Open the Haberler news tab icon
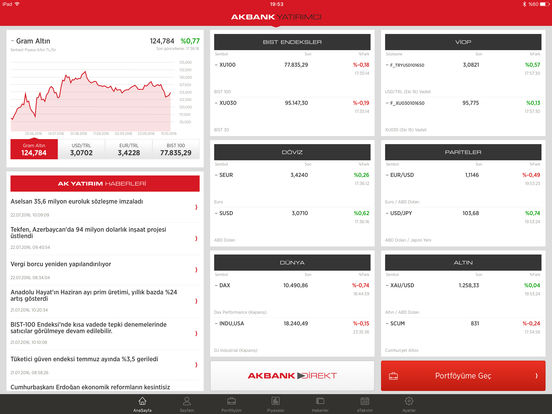The image size is (552, 414). click(320, 404)
